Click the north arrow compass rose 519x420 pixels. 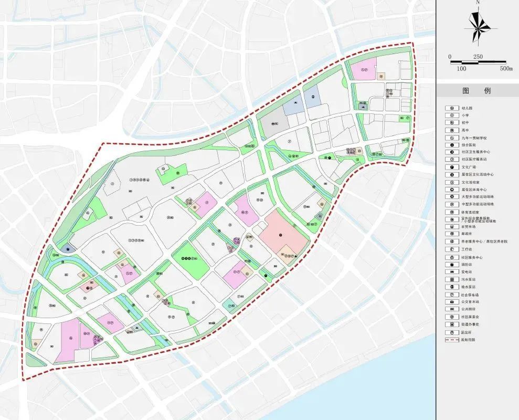pyautogui.click(x=478, y=28)
